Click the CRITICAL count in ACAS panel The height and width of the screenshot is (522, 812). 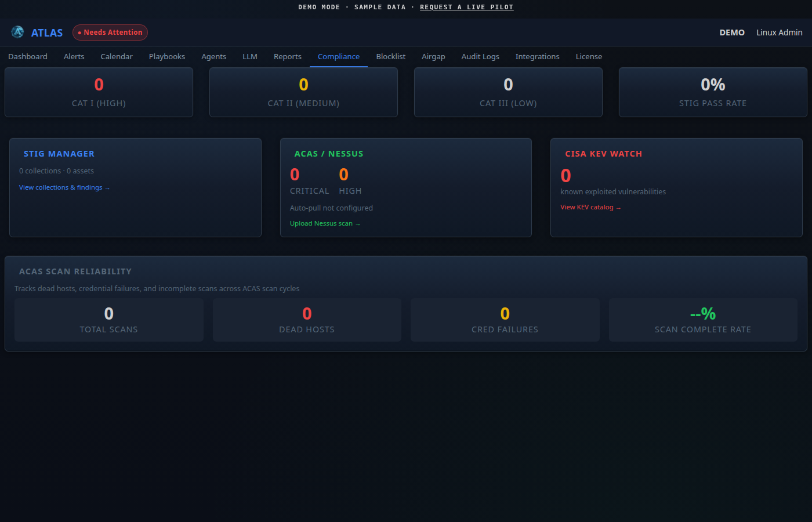coord(295,175)
